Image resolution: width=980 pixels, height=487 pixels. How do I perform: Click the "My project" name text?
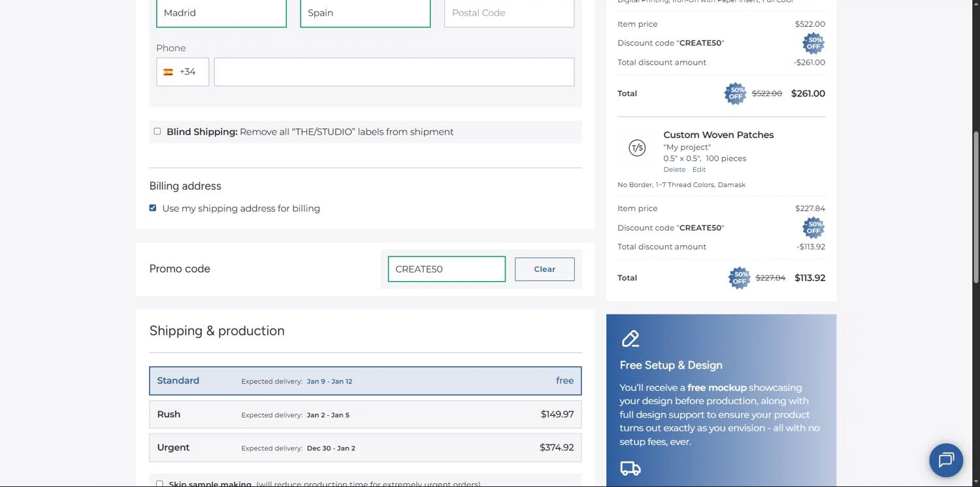coord(687,147)
